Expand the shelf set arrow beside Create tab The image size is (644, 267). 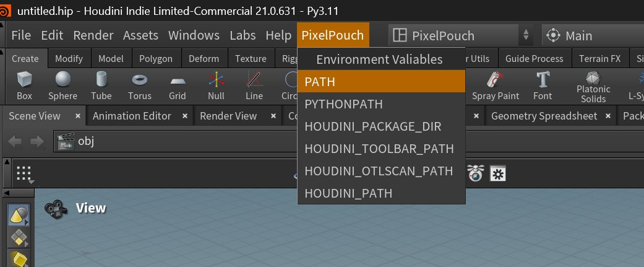click(x=3, y=53)
